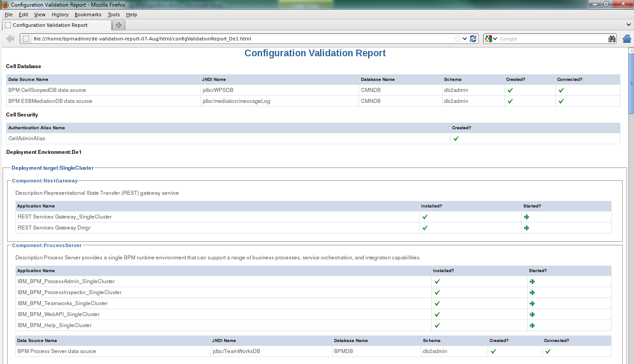634x364 pixels.
Task: Click scrollbar up arrow
Action: point(630,51)
